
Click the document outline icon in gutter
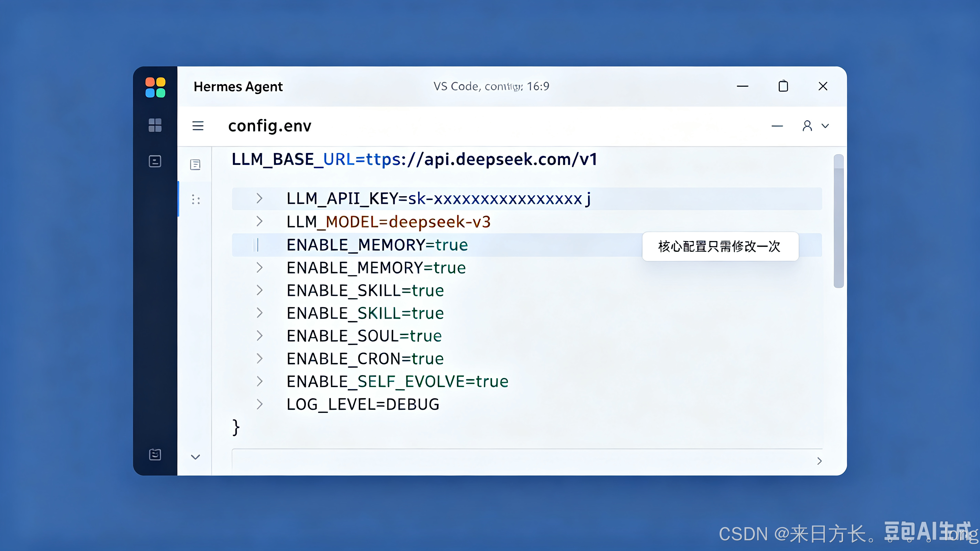pyautogui.click(x=195, y=165)
